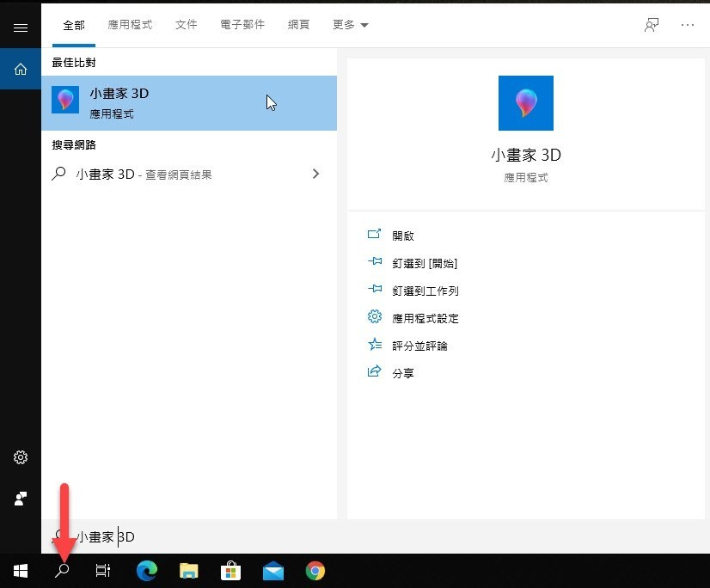Click the account person icon in sidebar
The height and width of the screenshot is (588, 710).
pos(21,499)
